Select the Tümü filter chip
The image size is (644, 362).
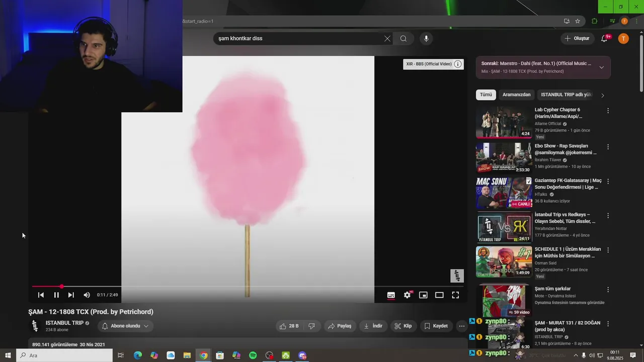(486, 95)
